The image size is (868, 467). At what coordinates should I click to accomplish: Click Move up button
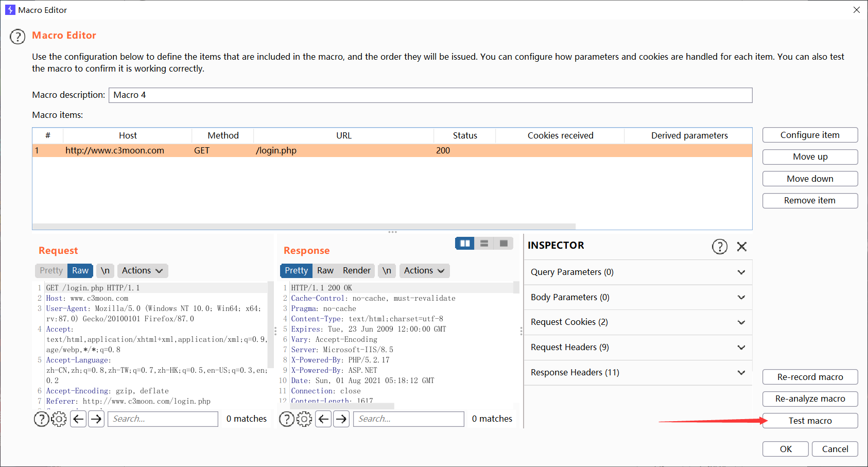coord(810,157)
